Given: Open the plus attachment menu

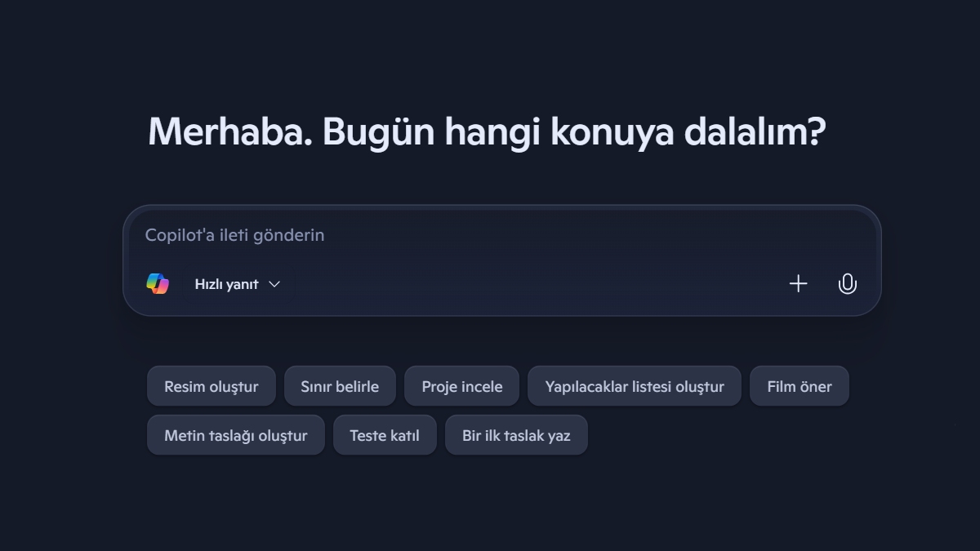Looking at the screenshot, I should pyautogui.click(x=798, y=283).
